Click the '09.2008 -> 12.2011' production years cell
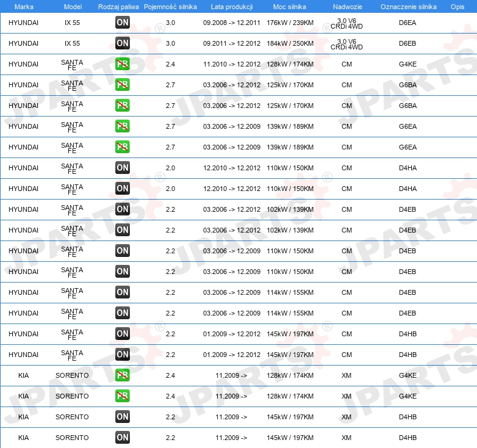Screen dimensions: 477x448 point(232,23)
